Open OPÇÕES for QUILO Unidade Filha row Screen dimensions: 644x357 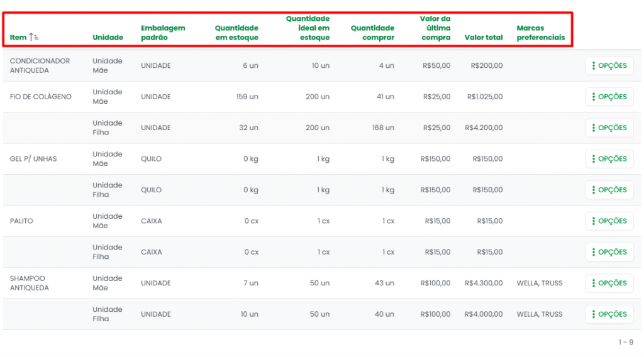[x=609, y=190]
